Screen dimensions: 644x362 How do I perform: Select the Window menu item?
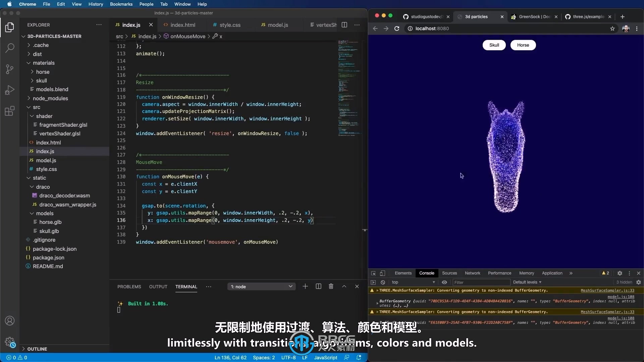pyautogui.click(x=181, y=4)
